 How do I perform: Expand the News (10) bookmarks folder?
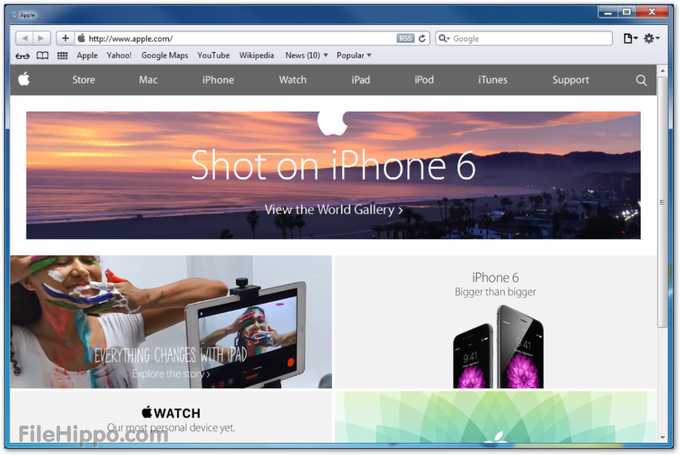[x=306, y=56]
